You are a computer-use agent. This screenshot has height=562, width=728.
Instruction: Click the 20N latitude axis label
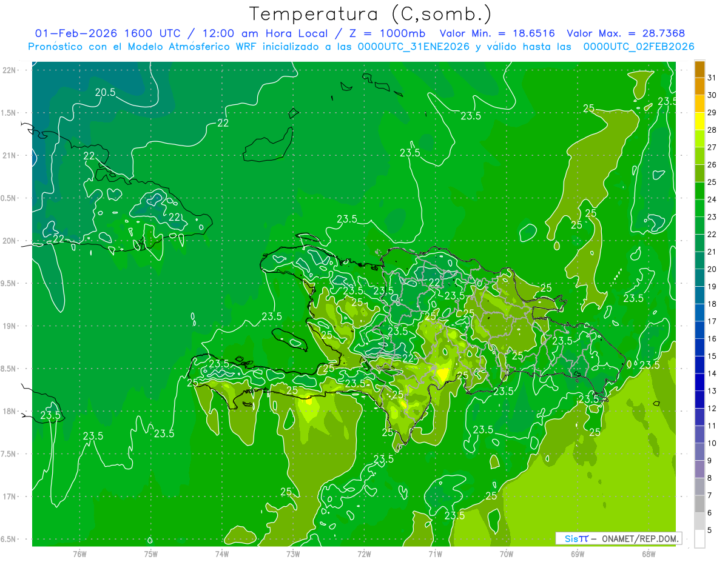click(x=8, y=241)
